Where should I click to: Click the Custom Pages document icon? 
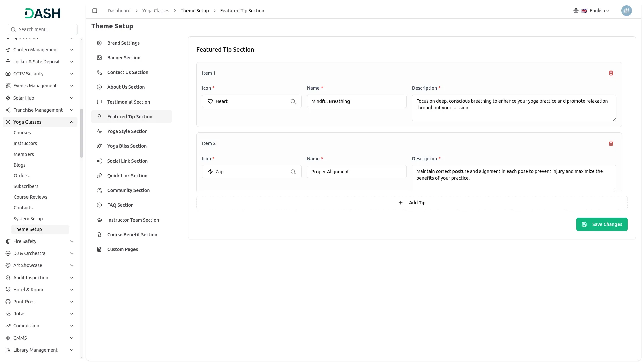(x=99, y=249)
